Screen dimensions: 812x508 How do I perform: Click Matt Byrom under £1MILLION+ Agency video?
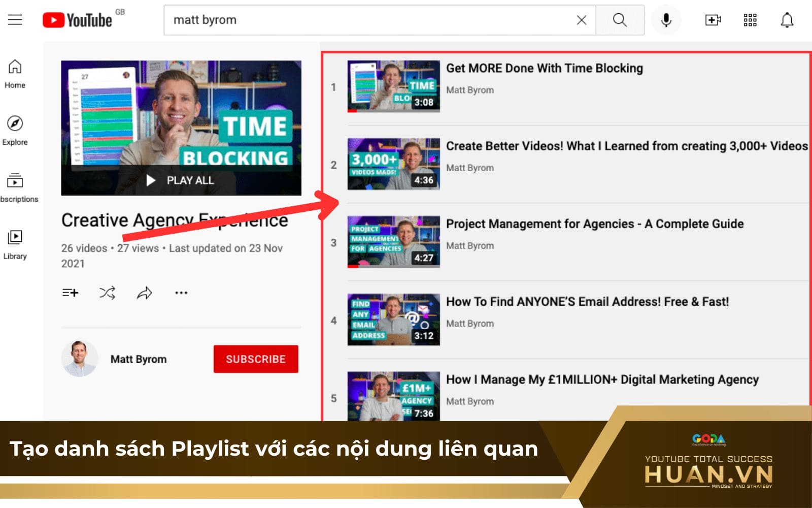(470, 401)
